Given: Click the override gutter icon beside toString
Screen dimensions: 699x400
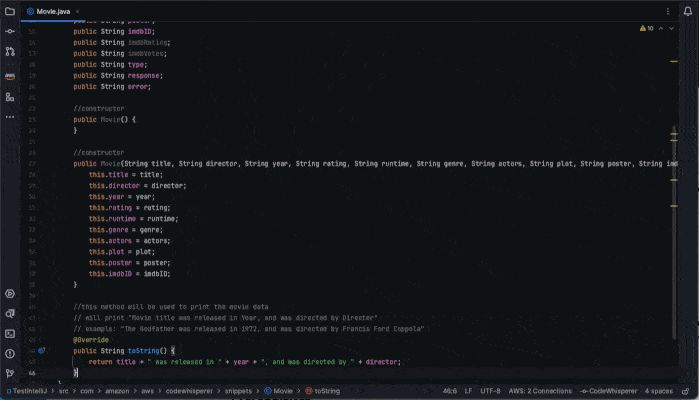Looking at the screenshot, I should coord(41,351).
